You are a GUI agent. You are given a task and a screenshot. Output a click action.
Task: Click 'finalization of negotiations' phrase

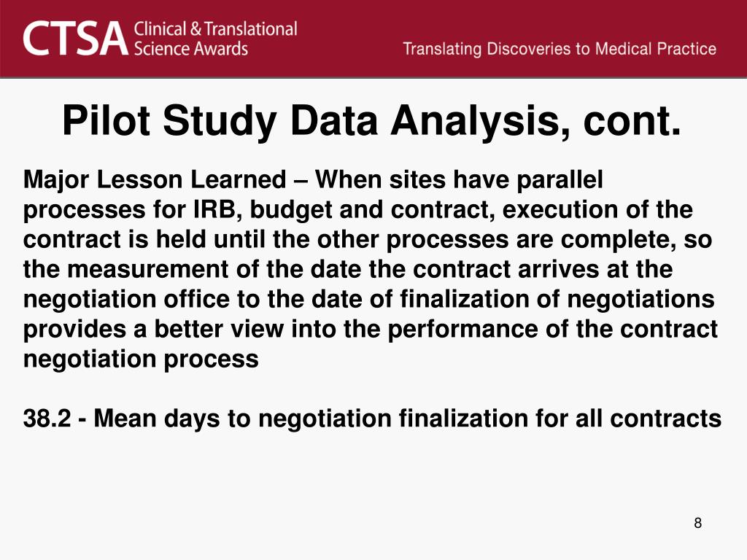click(557, 300)
